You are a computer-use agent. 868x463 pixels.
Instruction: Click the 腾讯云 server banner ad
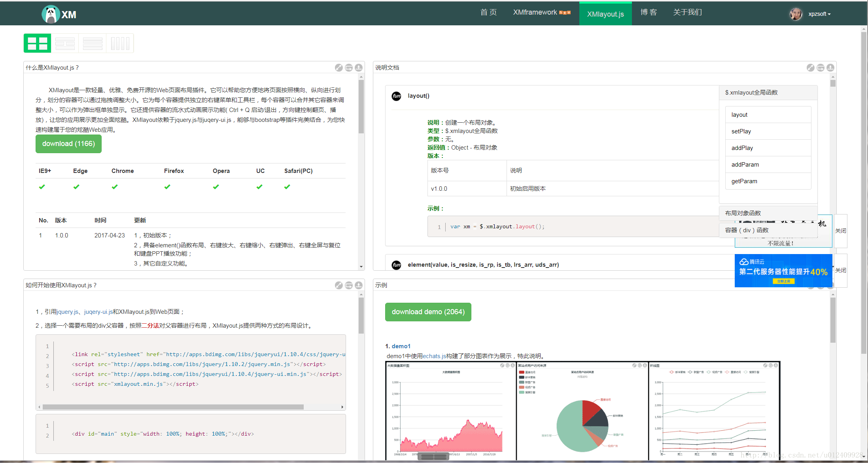783,271
